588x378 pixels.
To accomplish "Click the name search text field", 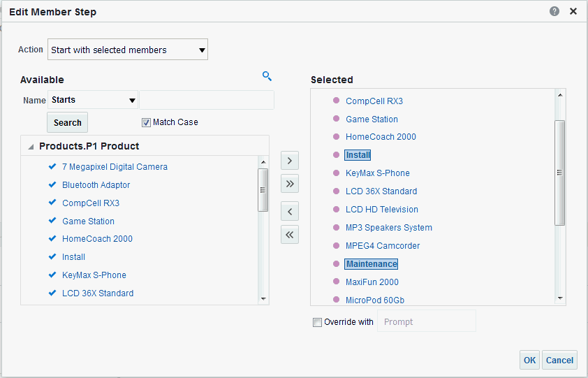I will point(207,100).
